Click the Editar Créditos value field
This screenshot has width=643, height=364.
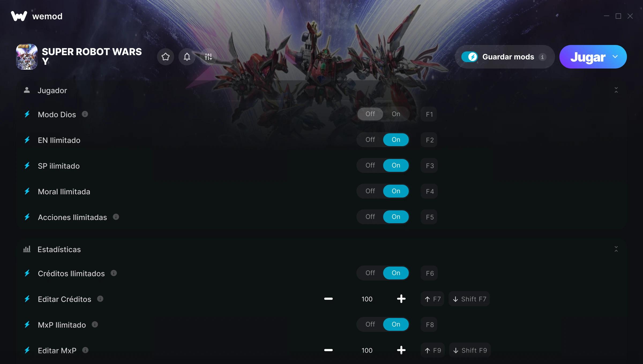(367, 299)
